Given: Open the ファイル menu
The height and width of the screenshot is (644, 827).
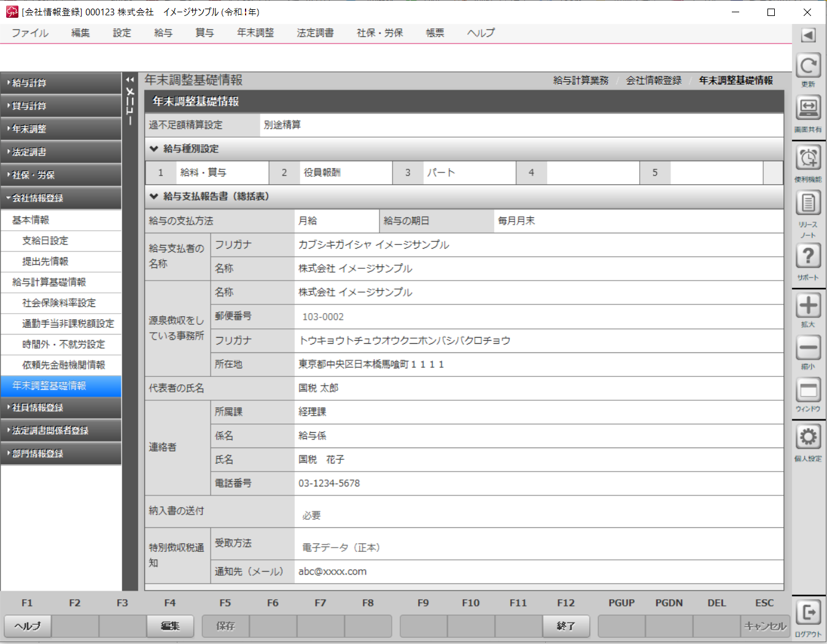Looking at the screenshot, I should pos(30,33).
